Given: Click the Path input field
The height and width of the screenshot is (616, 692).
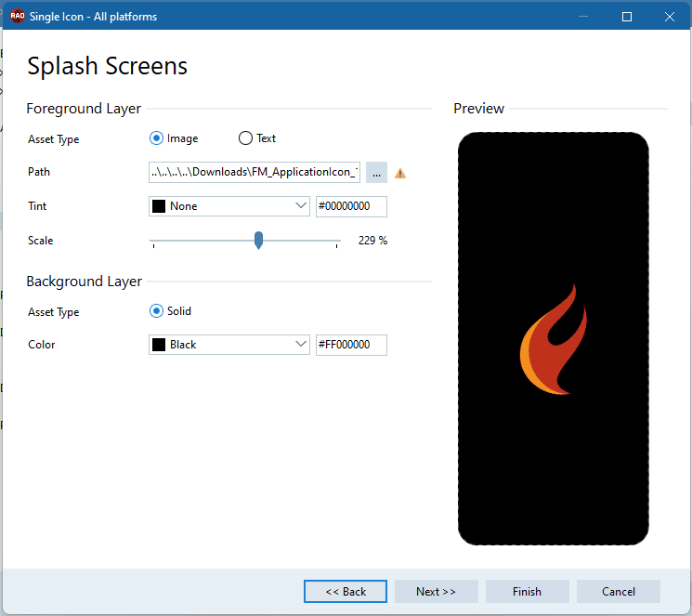Looking at the screenshot, I should pyautogui.click(x=255, y=172).
